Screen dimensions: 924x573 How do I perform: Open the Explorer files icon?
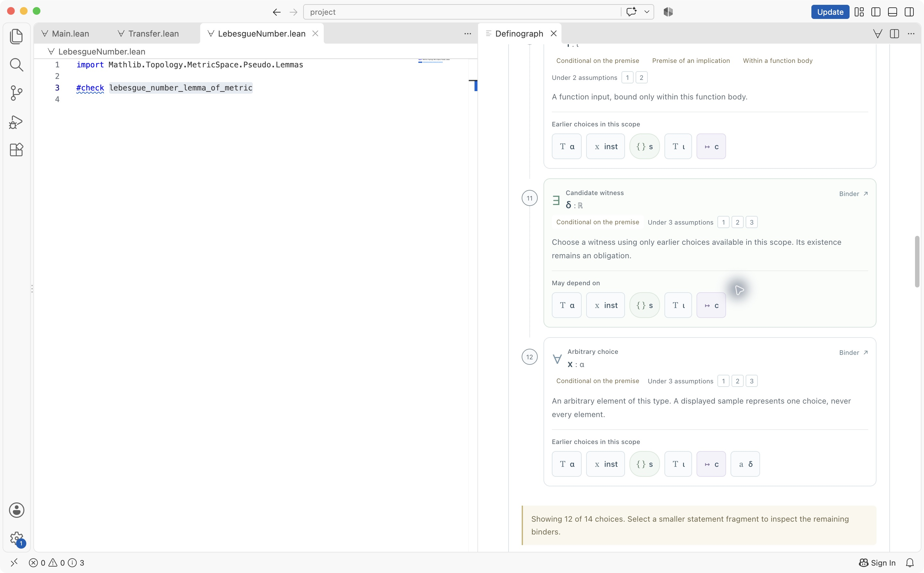click(16, 36)
